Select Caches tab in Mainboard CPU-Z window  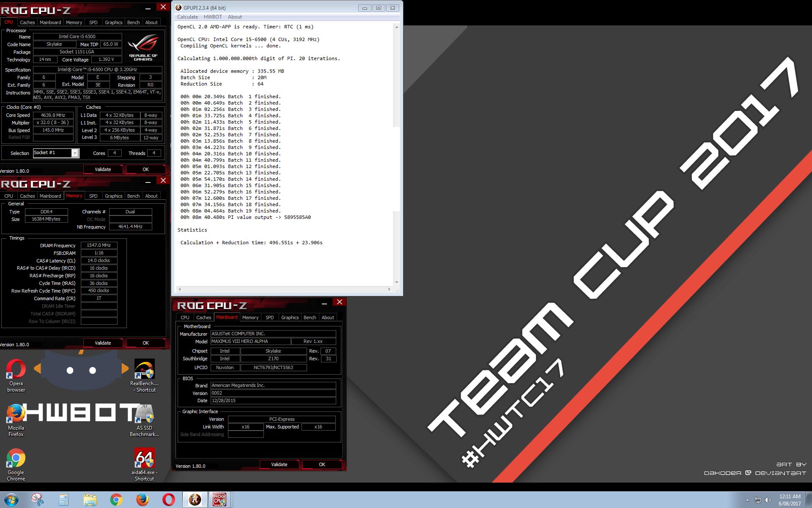click(204, 317)
